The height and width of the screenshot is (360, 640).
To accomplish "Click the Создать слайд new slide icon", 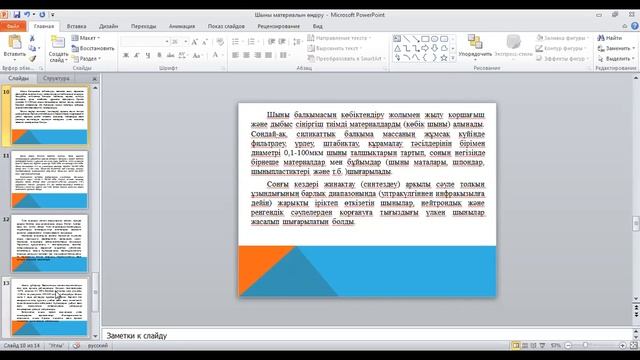I will (58, 42).
